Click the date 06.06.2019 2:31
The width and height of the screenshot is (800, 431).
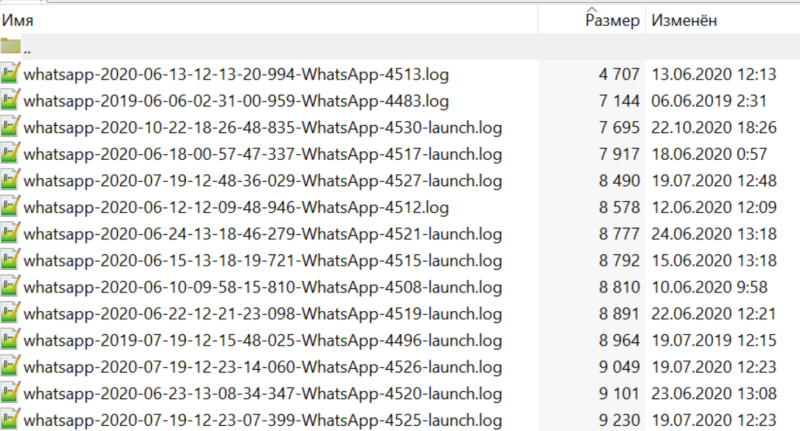point(709,101)
